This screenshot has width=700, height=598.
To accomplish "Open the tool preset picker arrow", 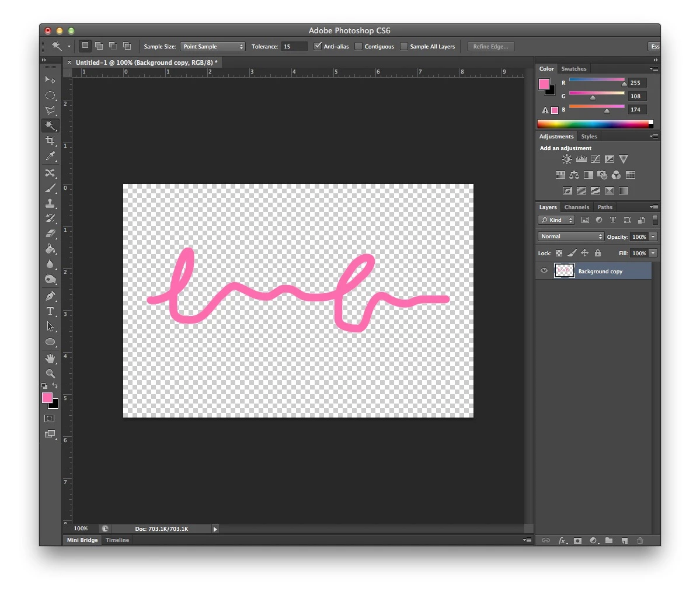I will (69, 46).
